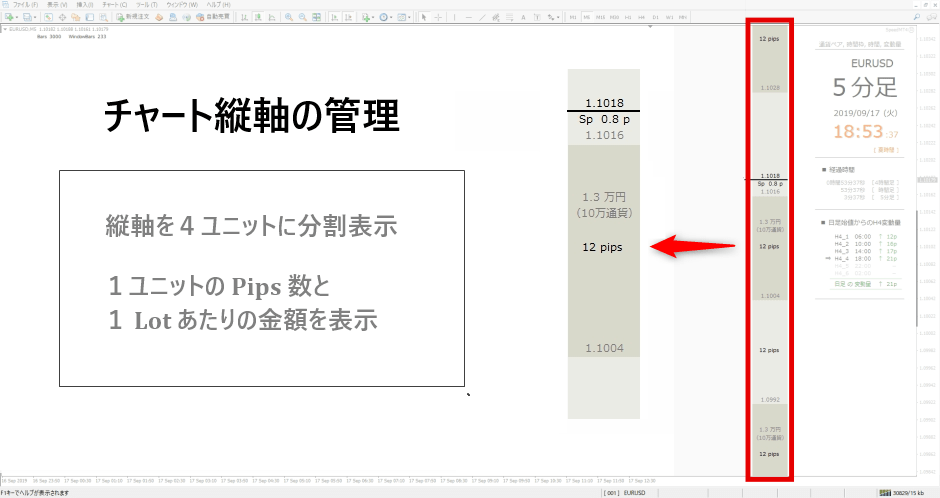Select the text label tool
Screen dimensions: 940x498
pyautogui.click(x=537, y=17)
